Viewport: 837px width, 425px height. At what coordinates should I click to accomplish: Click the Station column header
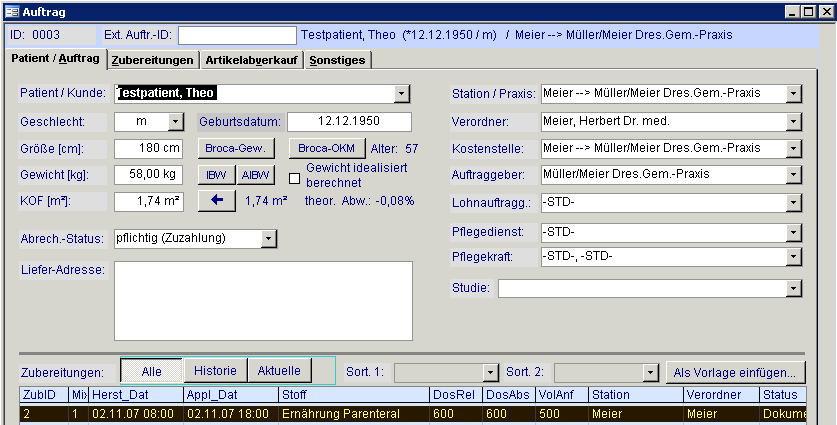click(636, 395)
